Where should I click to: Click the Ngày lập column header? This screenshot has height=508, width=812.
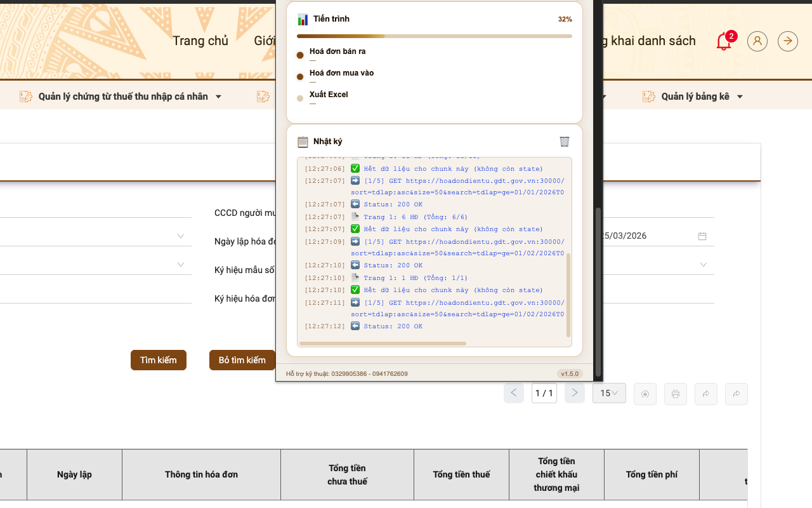click(x=74, y=474)
